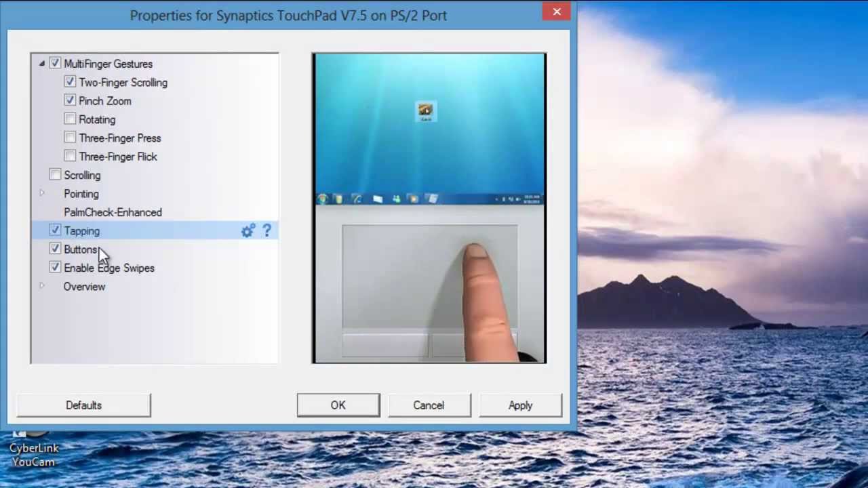Image resolution: width=868 pixels, height=488 pixels.
Task: Click the Apply button
Action: pos(520,405)
